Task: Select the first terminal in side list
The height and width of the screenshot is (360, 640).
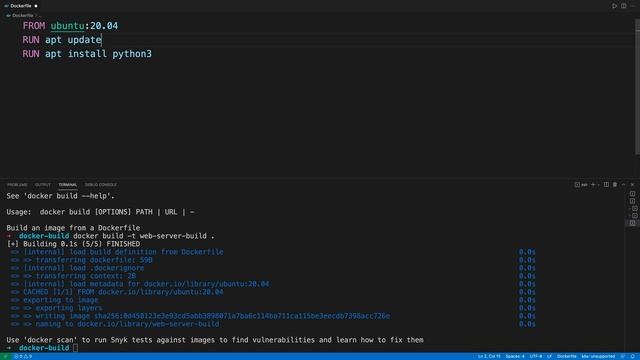Action: [x=632, y=194]
